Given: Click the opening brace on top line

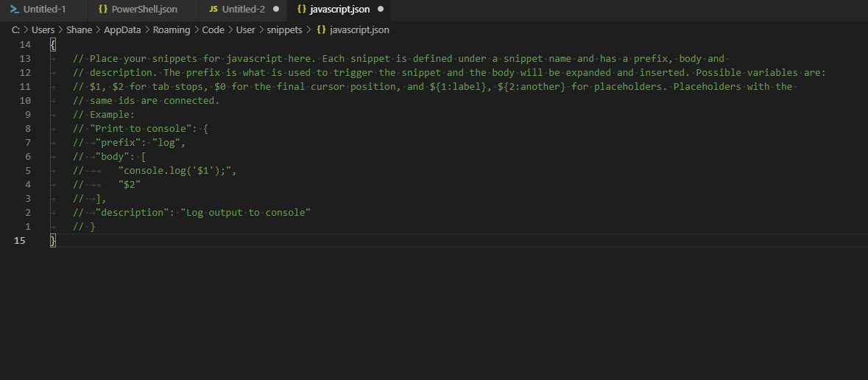Looking at the screenshot, I should click(x=52, y=44).
